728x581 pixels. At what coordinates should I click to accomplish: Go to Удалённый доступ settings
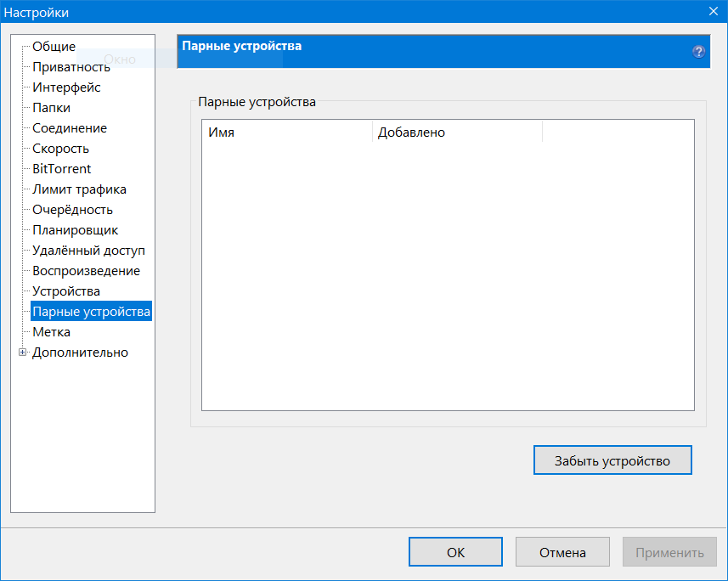(88, 251)
